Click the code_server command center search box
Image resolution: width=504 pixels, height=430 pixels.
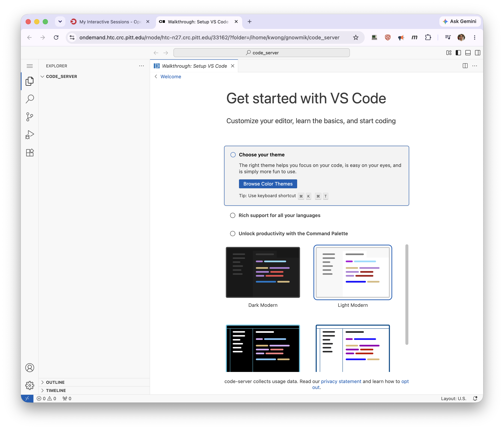coord(261,53)
